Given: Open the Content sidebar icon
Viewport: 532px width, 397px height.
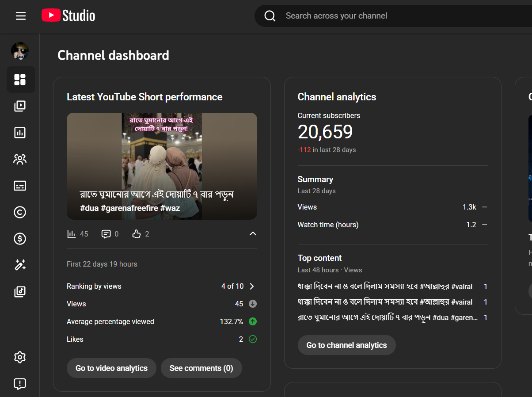Looking at the screenshot, I should pos(20,106).
